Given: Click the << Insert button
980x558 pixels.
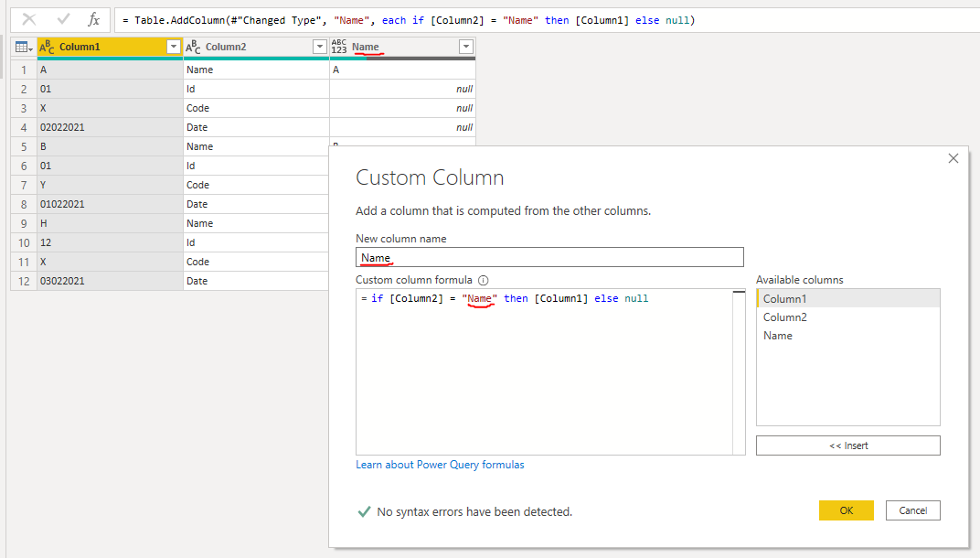Looking at the screenshot, I should pyautogui.click(x=848, y=445).
